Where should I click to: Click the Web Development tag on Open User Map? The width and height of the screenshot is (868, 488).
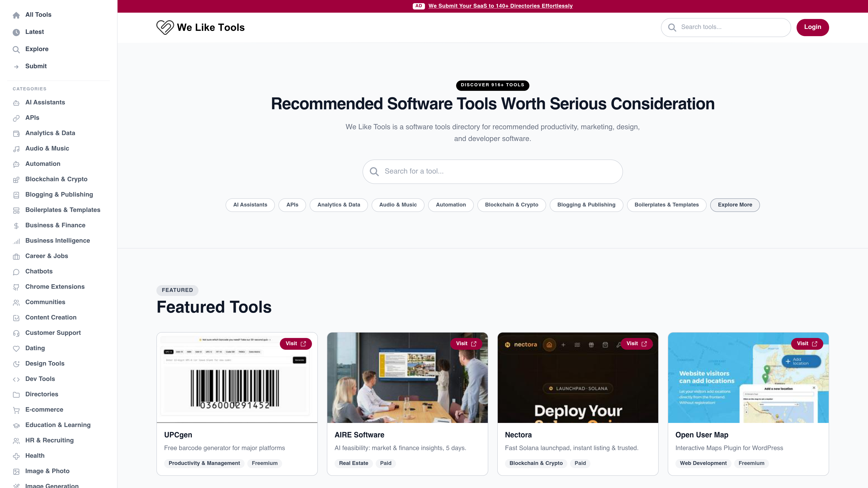703,463
